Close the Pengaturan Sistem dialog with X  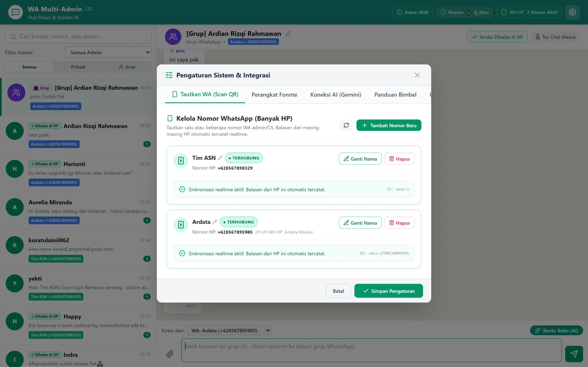pyautogui.click(x=417, y=75)
